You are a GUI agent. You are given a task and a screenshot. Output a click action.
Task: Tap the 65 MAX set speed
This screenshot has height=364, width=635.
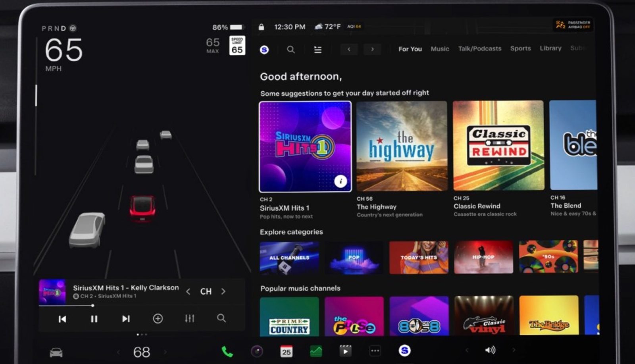pyautogui.click(x=213, y=45)
